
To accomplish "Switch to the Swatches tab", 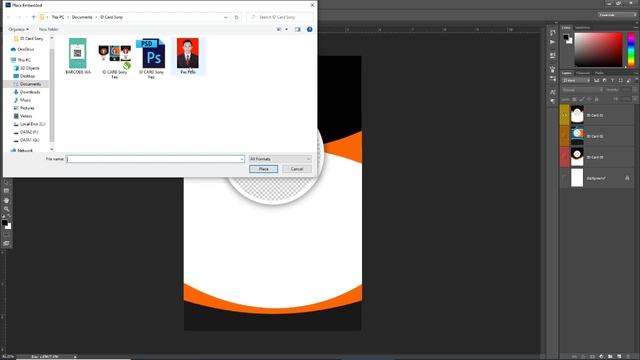I will 582,28.
